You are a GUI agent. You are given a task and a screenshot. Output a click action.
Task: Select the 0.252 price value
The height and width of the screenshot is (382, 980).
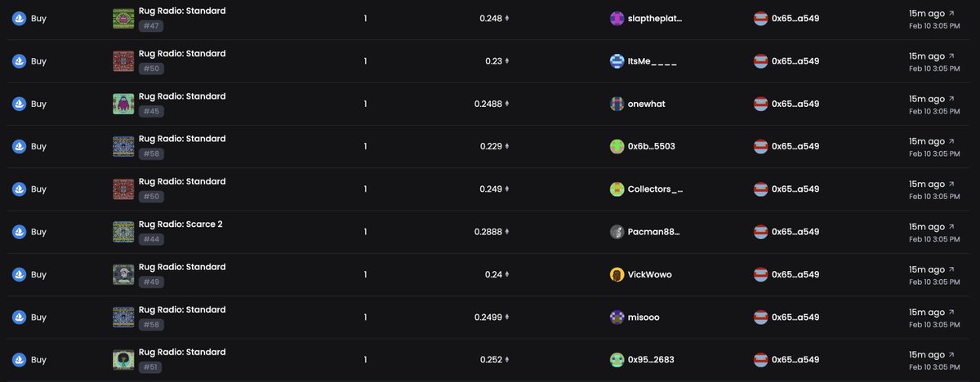[491, 359]
